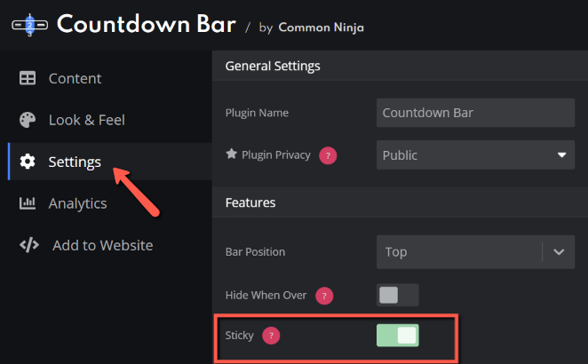The image size is (588, 364).
Task: Click the Plugin Privacy premium star icon
Action: click(232, 154)
